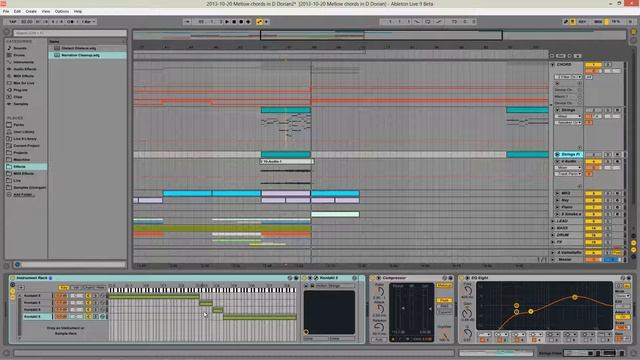Click the Hide button in Instrument Rack

100,288
